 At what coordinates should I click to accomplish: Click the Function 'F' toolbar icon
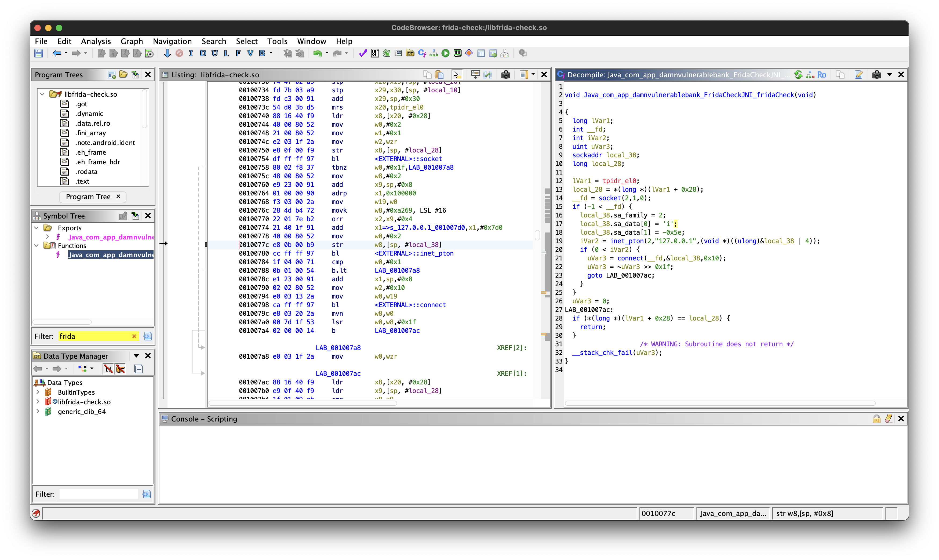(x=238, y=53)
